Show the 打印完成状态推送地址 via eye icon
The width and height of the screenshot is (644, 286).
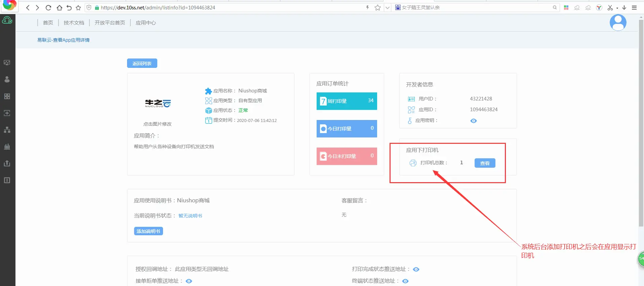416,269
